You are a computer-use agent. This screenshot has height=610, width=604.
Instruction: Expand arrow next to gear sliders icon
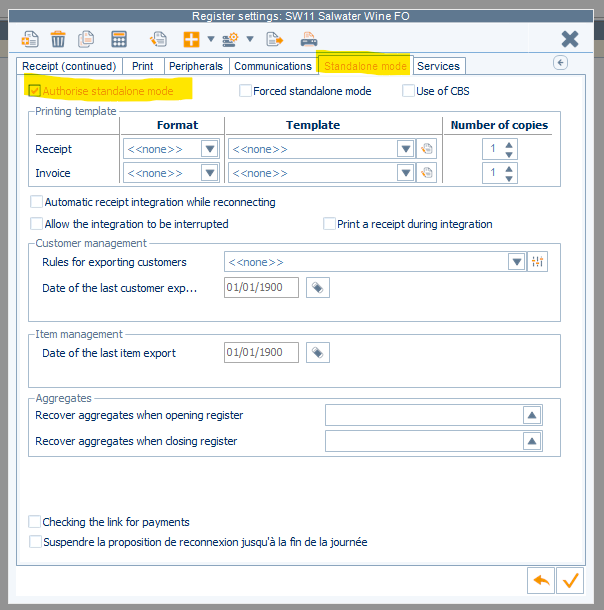tap(250, 39)
